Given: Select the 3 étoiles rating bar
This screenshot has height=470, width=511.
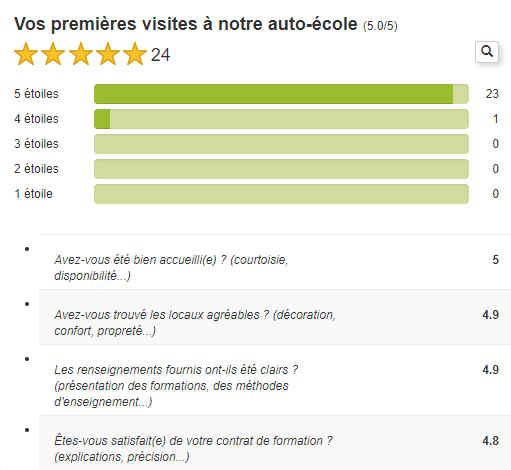Looking at the screenshot, I should click(x=281, y=144).
